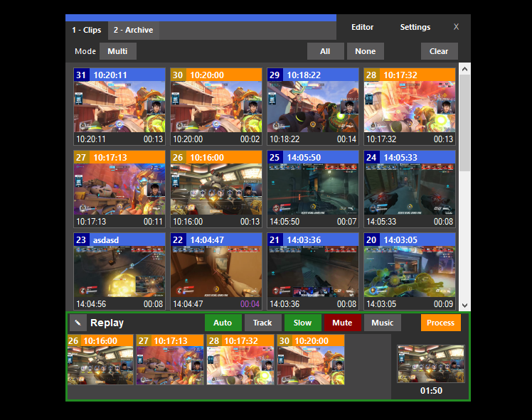
Task: Toggle the Slow motion option
Action: point(303,323)
